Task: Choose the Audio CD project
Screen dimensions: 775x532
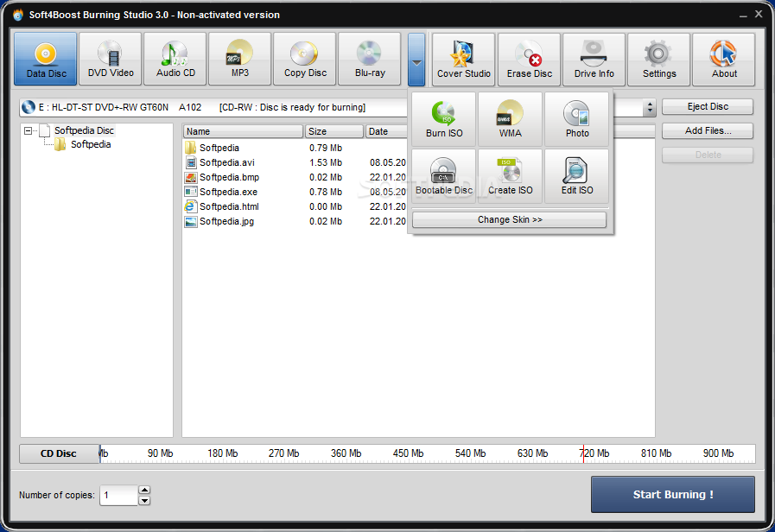Action: tap(175, 60)
